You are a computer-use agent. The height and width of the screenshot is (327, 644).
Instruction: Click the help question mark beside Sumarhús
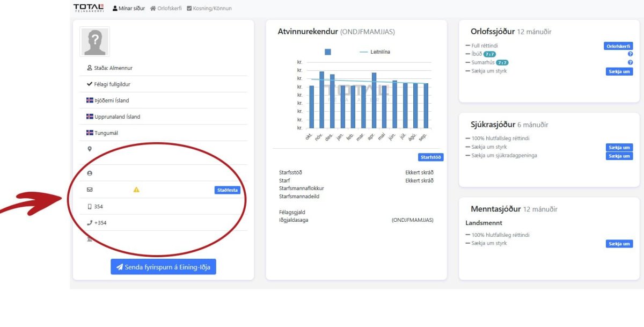631,63
